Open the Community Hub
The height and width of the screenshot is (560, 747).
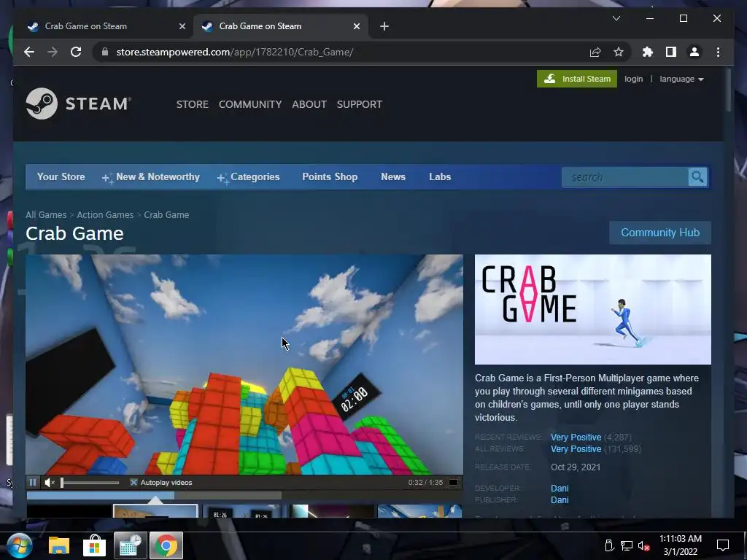pos(659,233)
